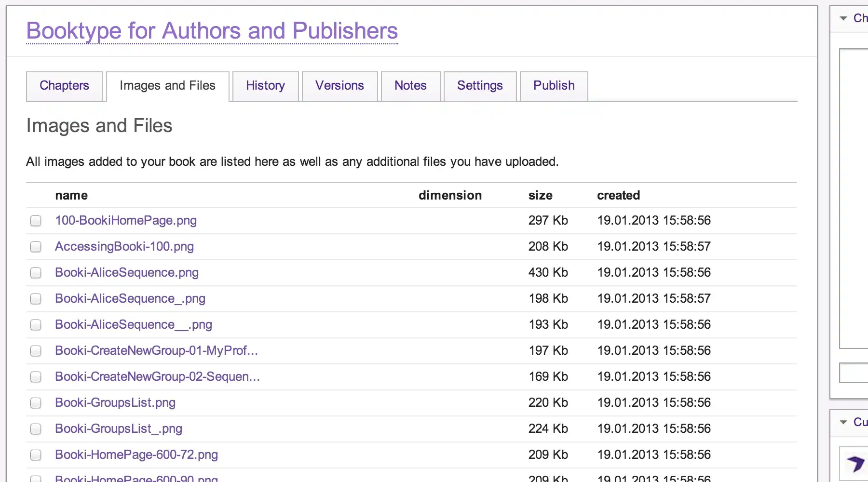
Task: Switch to the Publish tab
Action: click(554, 86)
